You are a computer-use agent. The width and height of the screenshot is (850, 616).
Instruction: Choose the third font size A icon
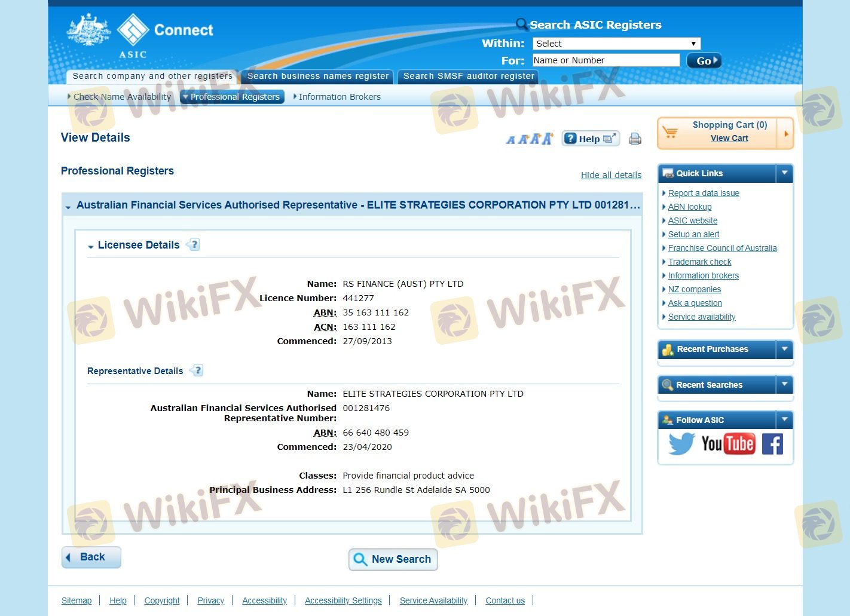[535, 139]
